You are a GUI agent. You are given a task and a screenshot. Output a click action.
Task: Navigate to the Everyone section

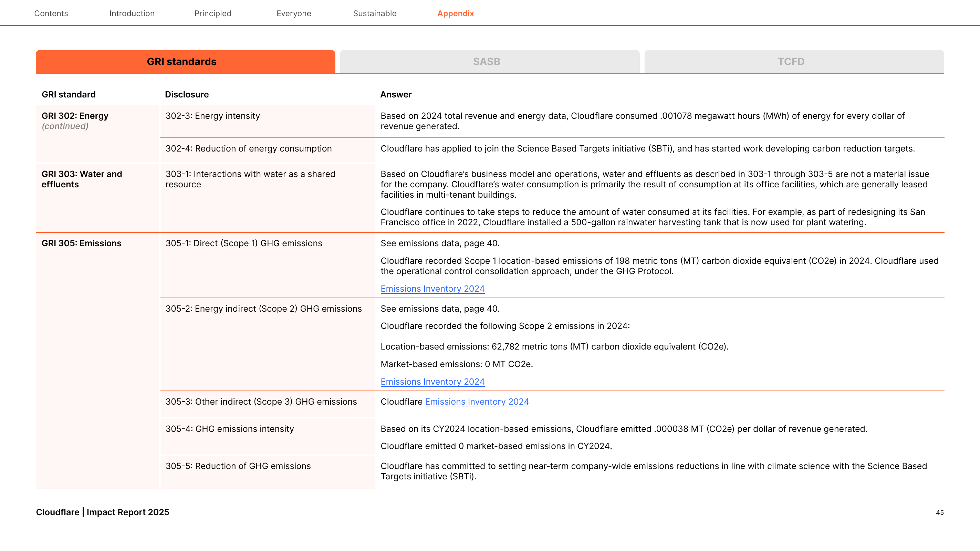(x=294, y=13)
